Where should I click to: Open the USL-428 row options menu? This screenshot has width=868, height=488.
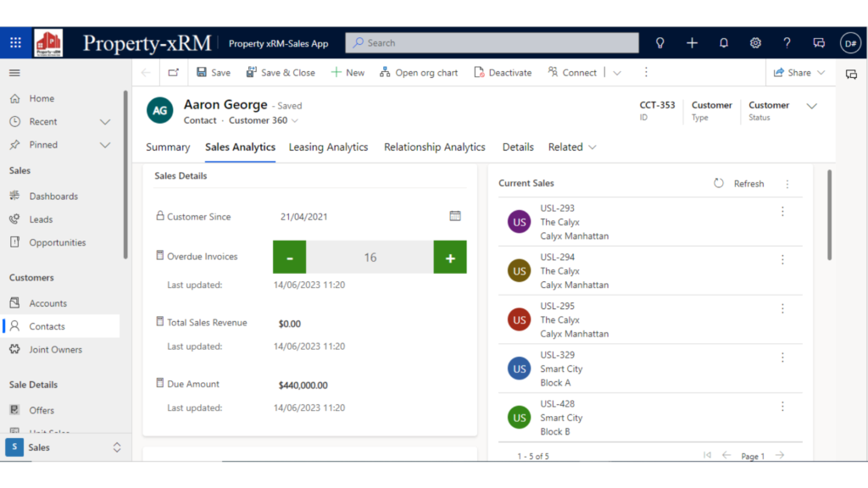[x=782, y=407]
